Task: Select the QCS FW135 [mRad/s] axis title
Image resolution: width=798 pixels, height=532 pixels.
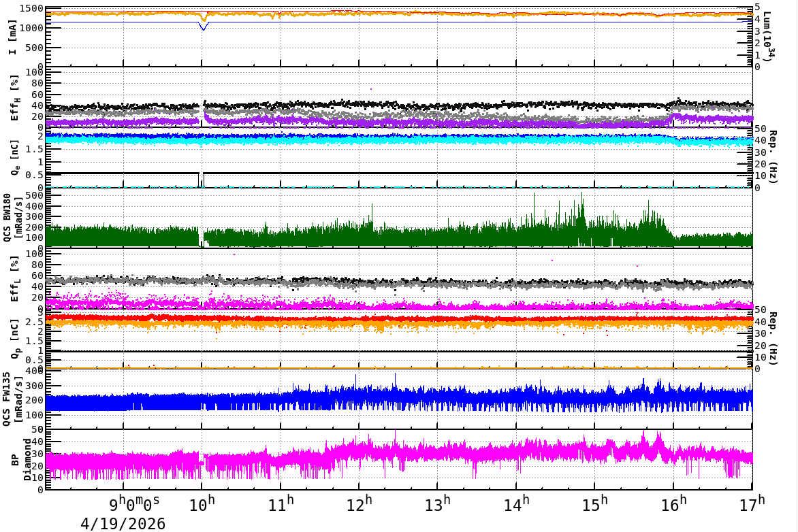Action: coord(13,399)
